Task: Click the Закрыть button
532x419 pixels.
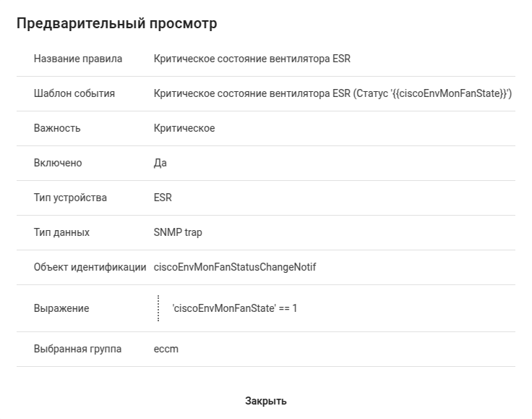Action: [x=266, y=401]
